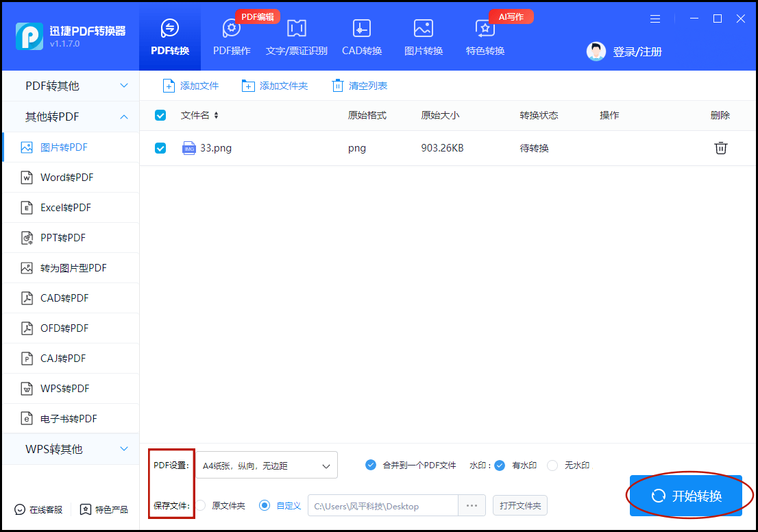The width and height of the screenshot is (758, 532).
Task: Enable 无水印 no-watermark option
Action: [x=552, y=465]
